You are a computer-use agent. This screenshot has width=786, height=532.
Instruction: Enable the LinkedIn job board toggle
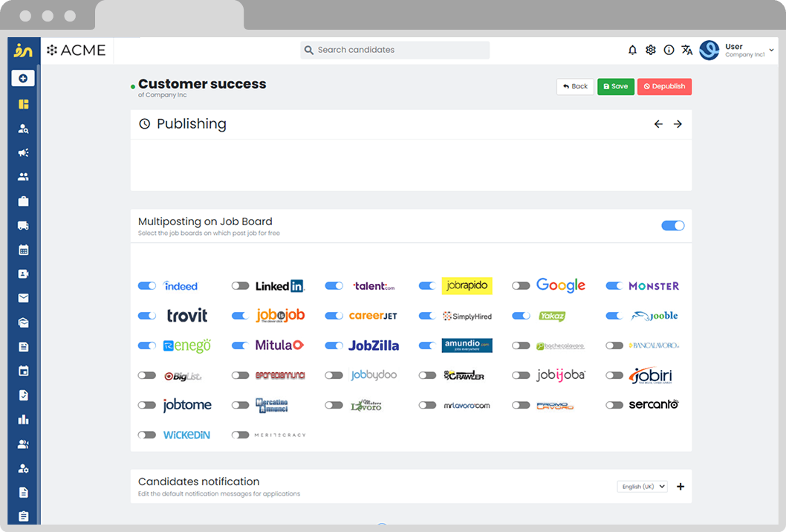pyautogui.click(x=240, y=286)
